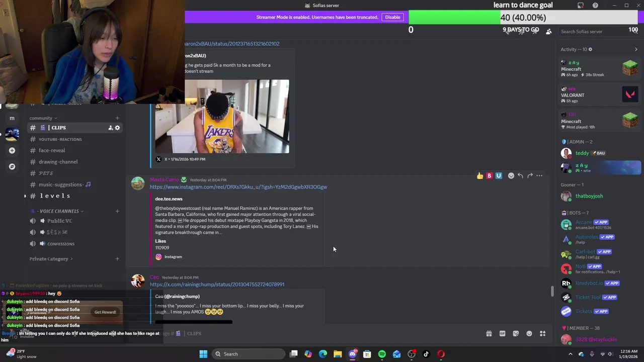
Task: Forward Masta Camo's message
Action: tap(530, 175)
